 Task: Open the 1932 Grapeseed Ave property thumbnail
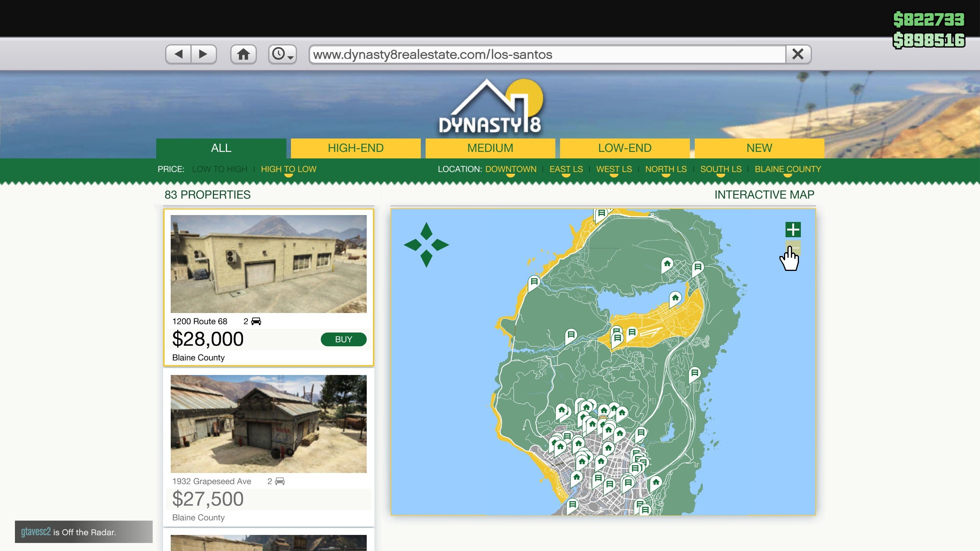point(269,424)
